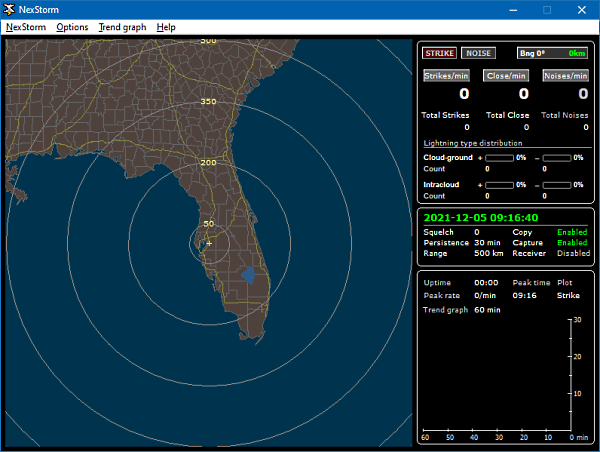Close the NexStorm window
This screenshot has width=600, height=452.
click(582, 10)
